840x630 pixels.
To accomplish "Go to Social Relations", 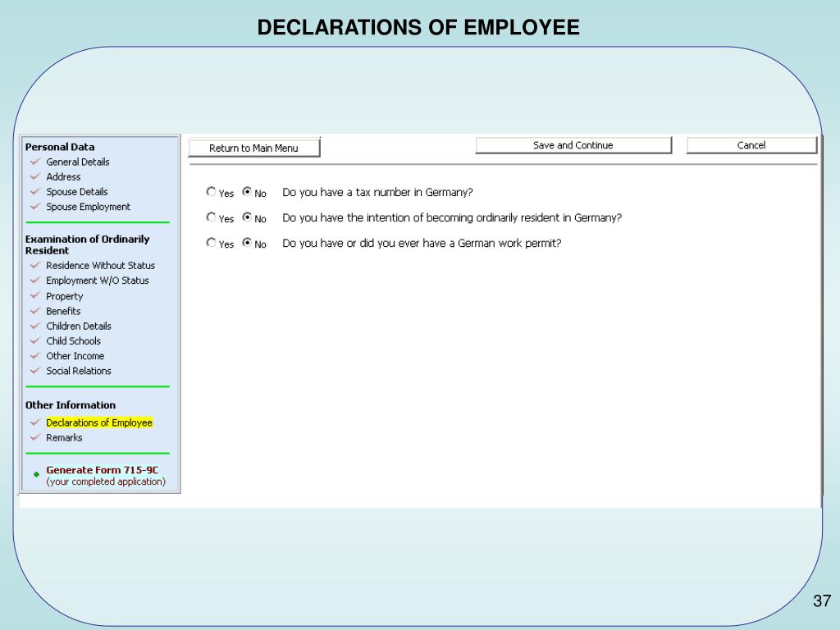I will tap(79, 371).
